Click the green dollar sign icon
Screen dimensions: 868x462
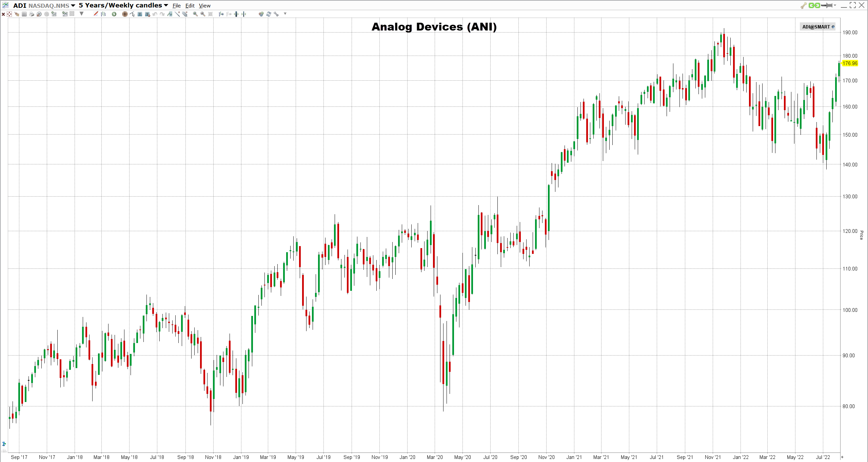click(114, 14)
